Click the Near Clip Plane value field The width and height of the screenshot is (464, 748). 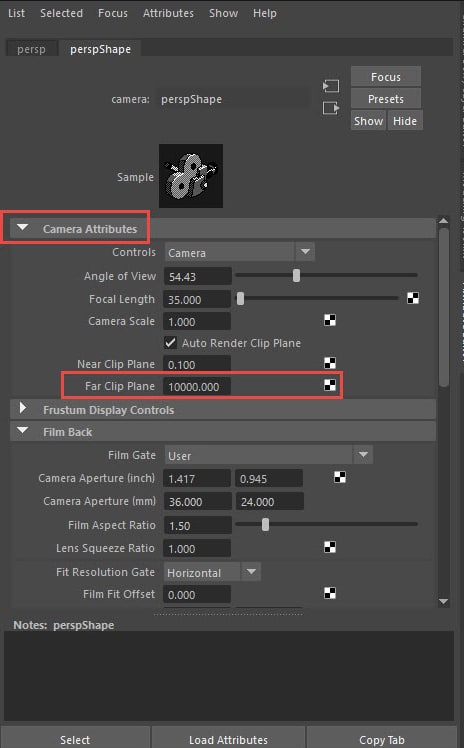click(x=197, y=364)
